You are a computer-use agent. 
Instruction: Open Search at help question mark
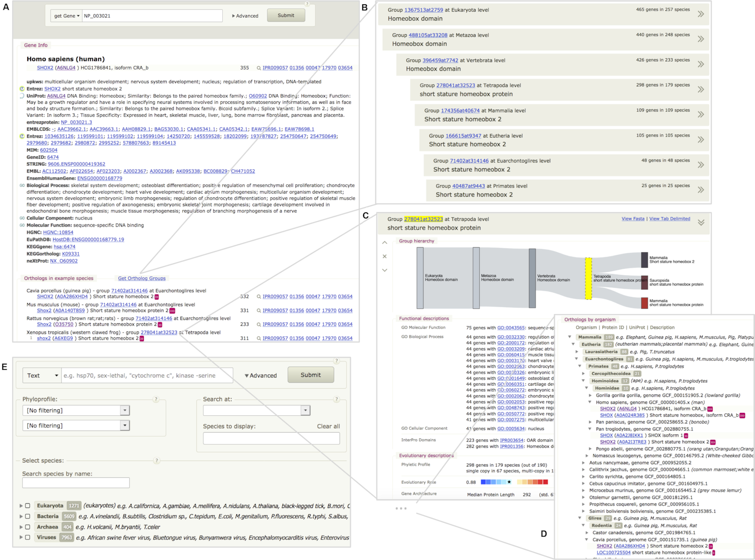coord(336,399)
